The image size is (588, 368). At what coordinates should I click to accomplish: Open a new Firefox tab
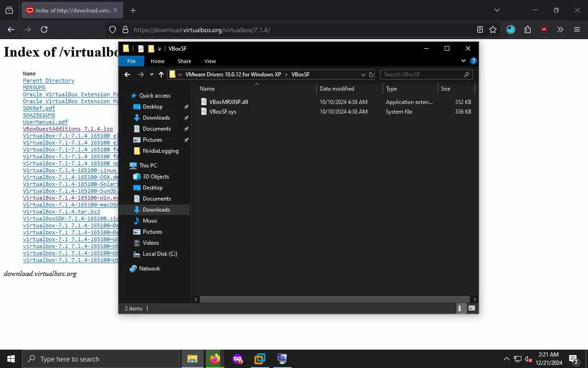click(x=133, y=10)
